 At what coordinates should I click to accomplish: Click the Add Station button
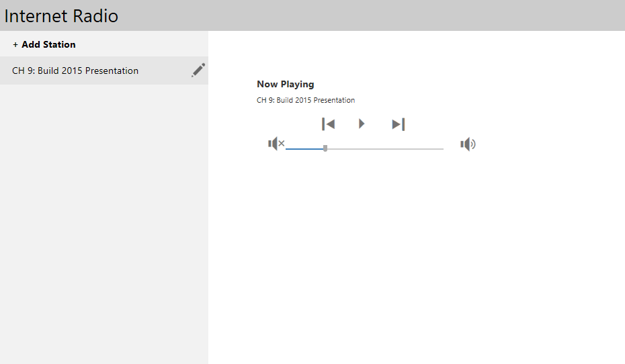[44, 44]
